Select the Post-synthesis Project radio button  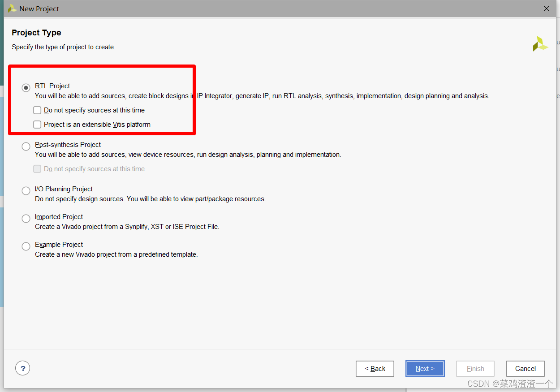click(x=26, y=146)
